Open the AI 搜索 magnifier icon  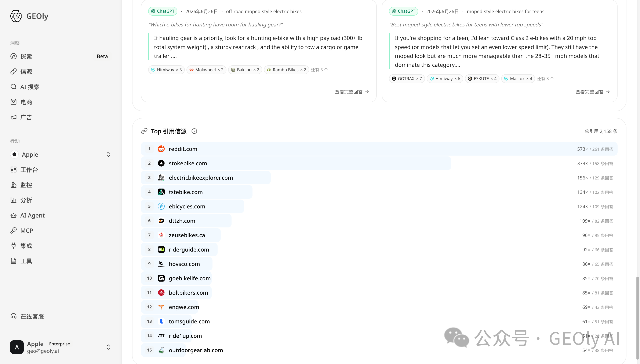pos(14,87)
